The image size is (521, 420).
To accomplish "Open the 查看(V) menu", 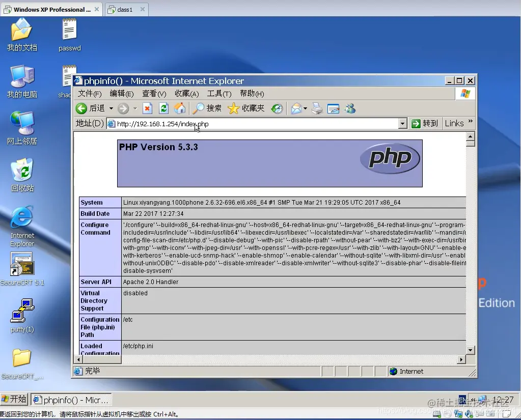I will (154, 94).
